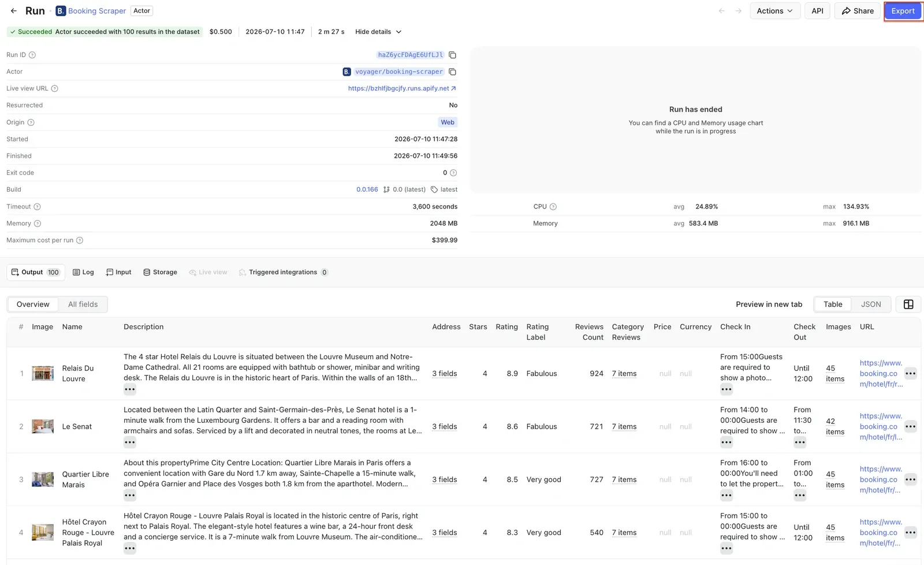The width and height of the screenshot is (924, 565).
Task: Click the Reviews Count column header
Action: point(589,332)
